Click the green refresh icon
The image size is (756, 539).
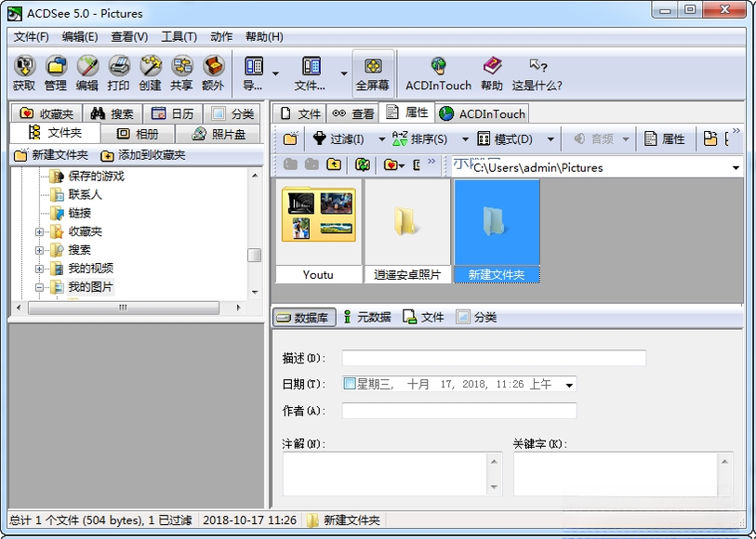(362, 164)
